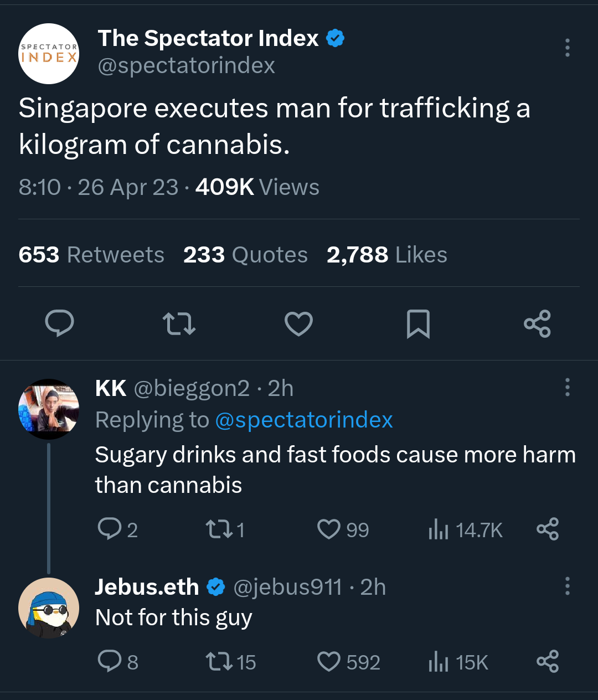The image size is (598, 700).
Task: Share the main Spectator Index tweet
Action: coord(537,323)
